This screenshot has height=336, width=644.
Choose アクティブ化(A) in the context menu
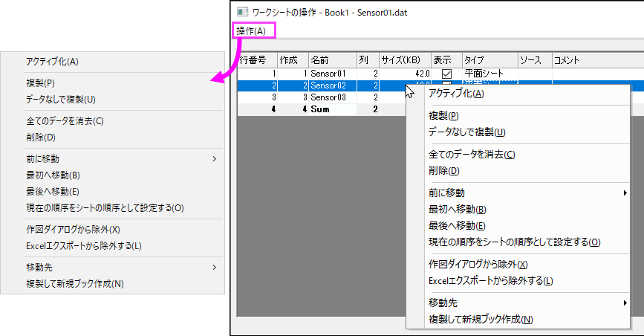[456, 94]
